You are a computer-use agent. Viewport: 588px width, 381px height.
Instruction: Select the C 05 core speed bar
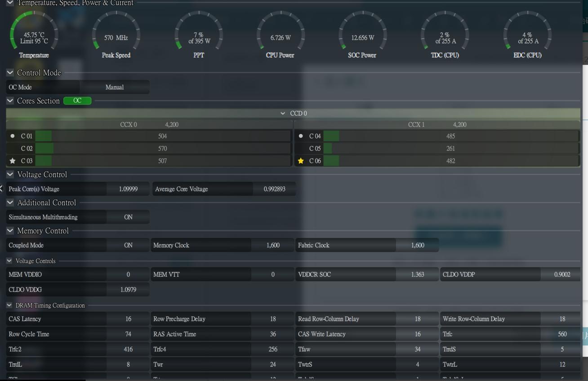tap(451, 148)
